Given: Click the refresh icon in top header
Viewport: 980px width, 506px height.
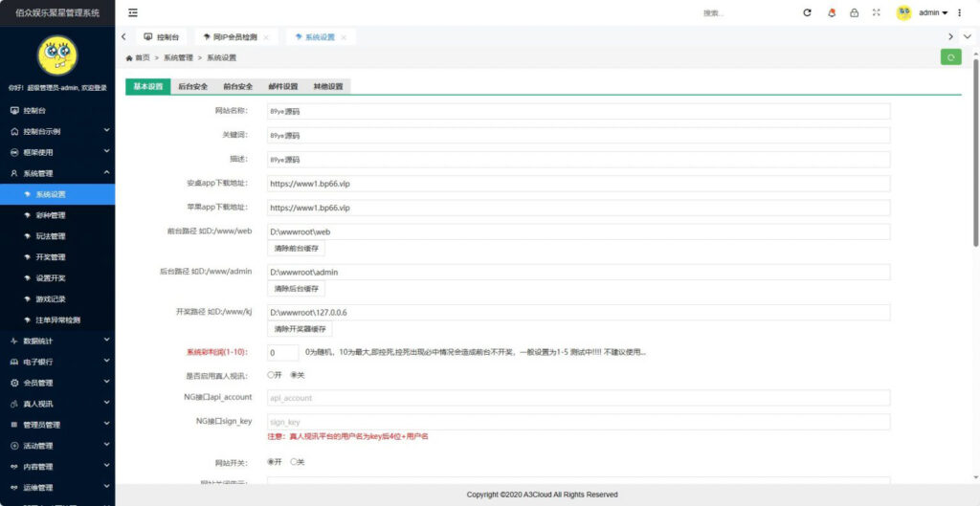Looking at the screenshot, I should click(807, 12).
